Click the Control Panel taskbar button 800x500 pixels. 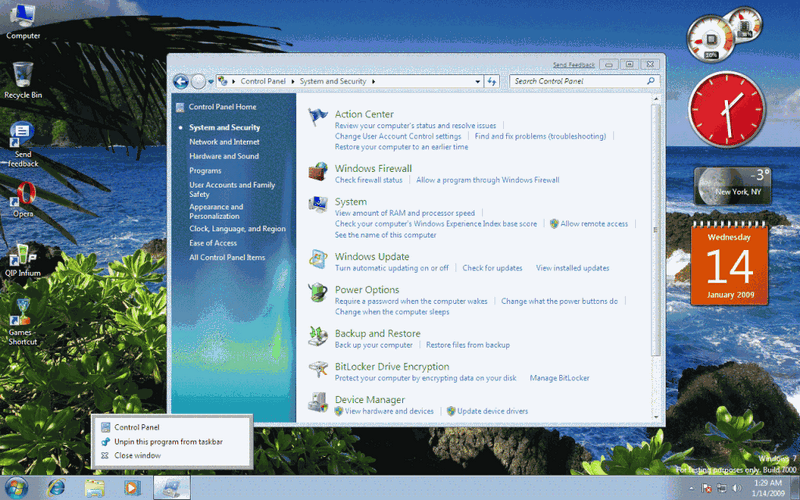[172, 488]
